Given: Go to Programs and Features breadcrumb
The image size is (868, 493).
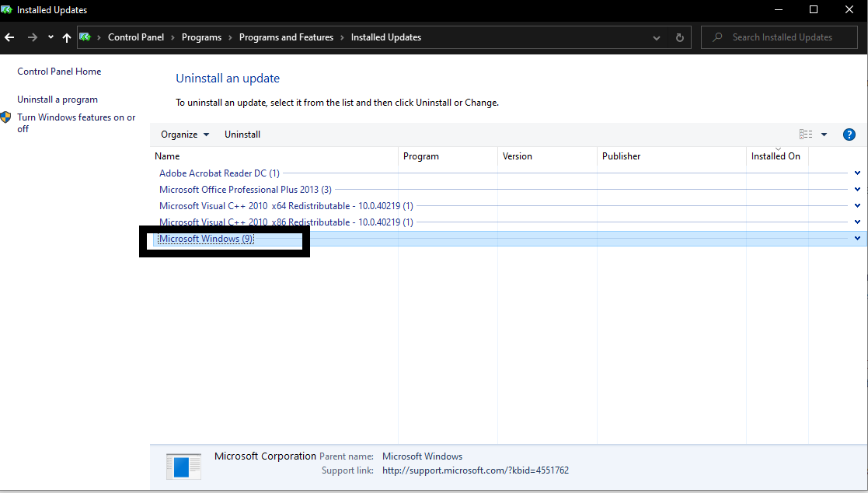Looking at the screenshot, I should 286,37.
